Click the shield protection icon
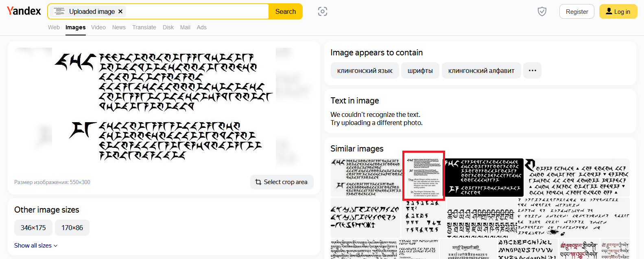This screenshot has width=644, height=259. click(x=542, y=11)
